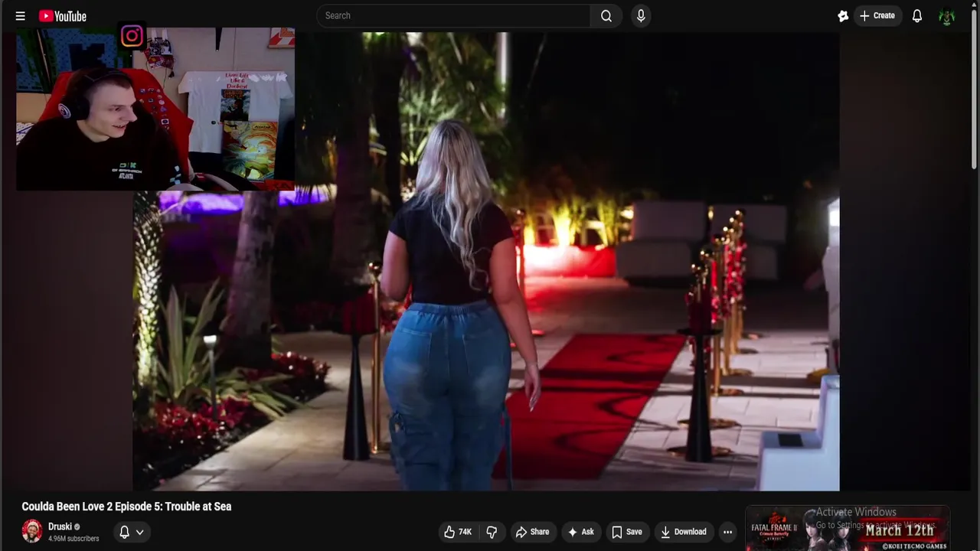The image size is (980, 551).
Task: Open the account avatar menu
Action: click(947, 16)
